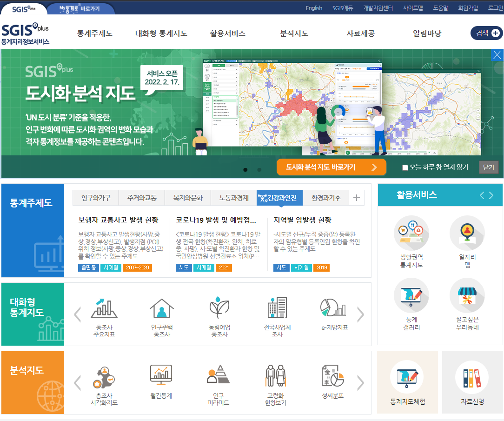Open the 대화형 통계지도 main menu

(x=161, y=33)
